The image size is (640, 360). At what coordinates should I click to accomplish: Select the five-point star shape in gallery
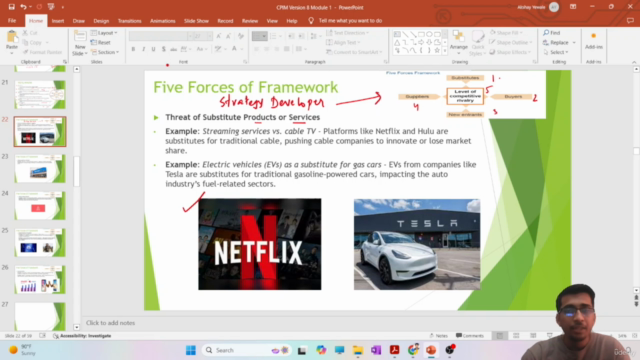(x=437, y=50)
